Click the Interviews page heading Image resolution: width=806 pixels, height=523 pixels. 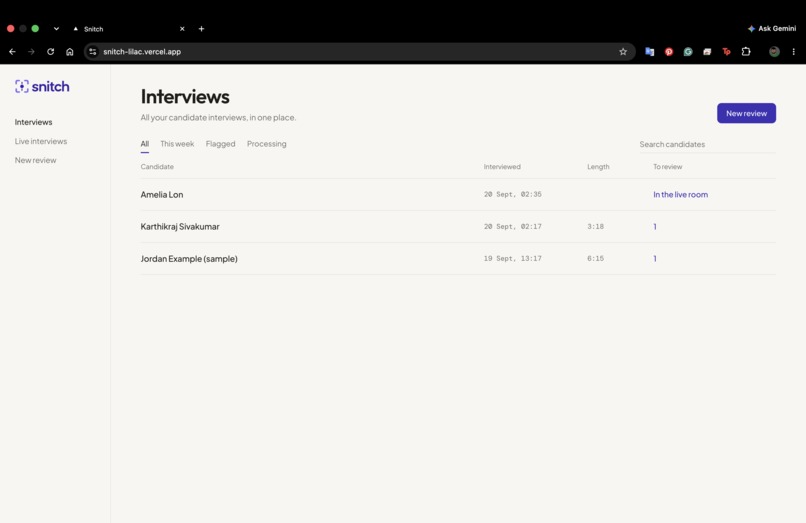point(185,97)
